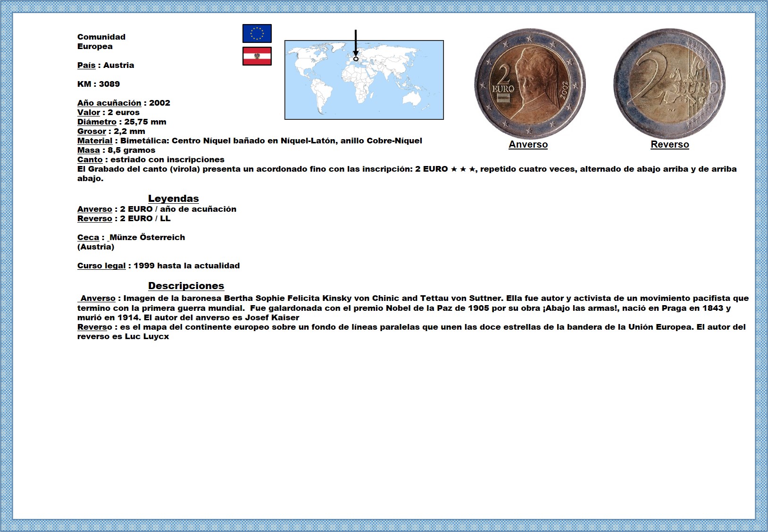Click 'Canto : estriado con inscripciones' line
768x532 pixels.
151,159
